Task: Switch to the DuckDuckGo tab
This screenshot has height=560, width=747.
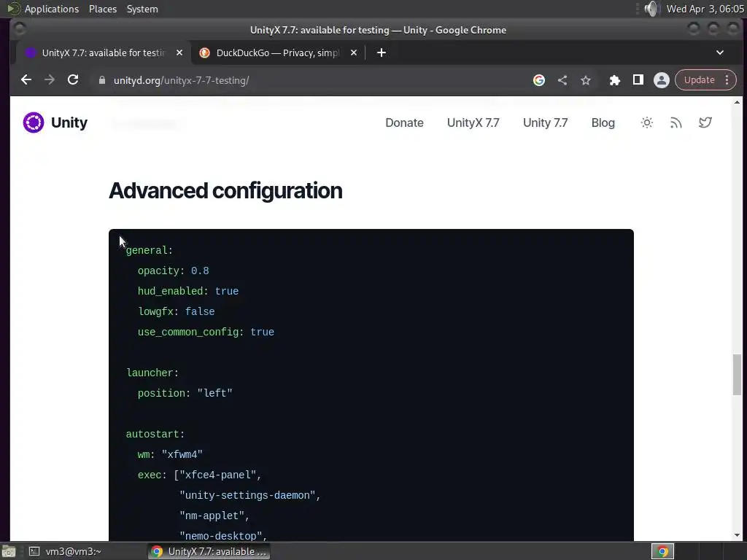Action: click(x=278, y=52)
